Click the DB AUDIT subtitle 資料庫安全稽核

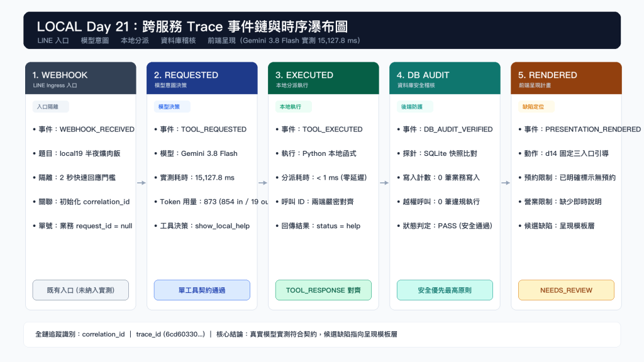(x=416, y=85)
